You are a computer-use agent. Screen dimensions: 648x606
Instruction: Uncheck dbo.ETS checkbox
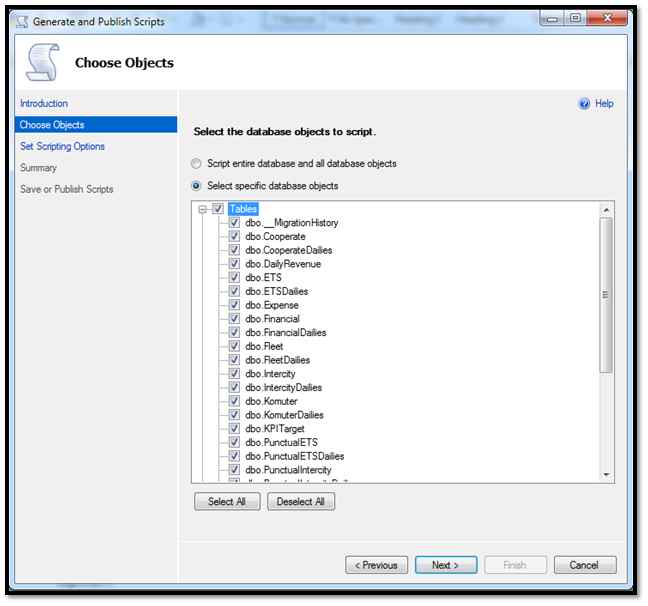[234, 277]
